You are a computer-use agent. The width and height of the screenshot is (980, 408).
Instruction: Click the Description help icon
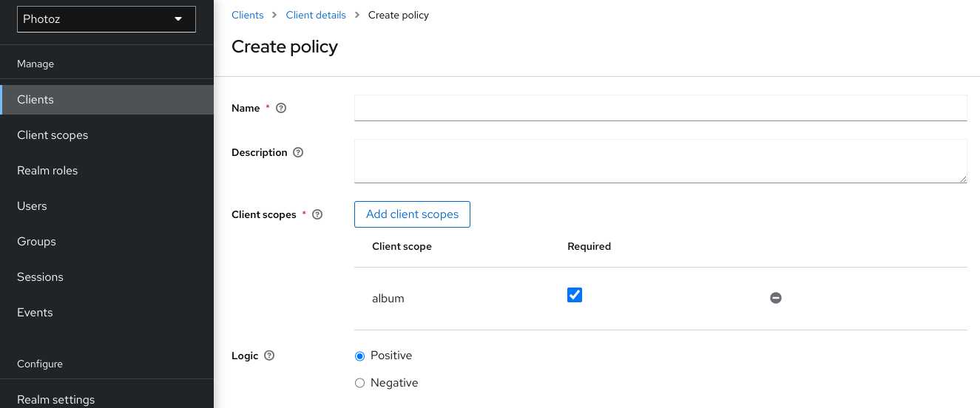(x=298, y=152)
